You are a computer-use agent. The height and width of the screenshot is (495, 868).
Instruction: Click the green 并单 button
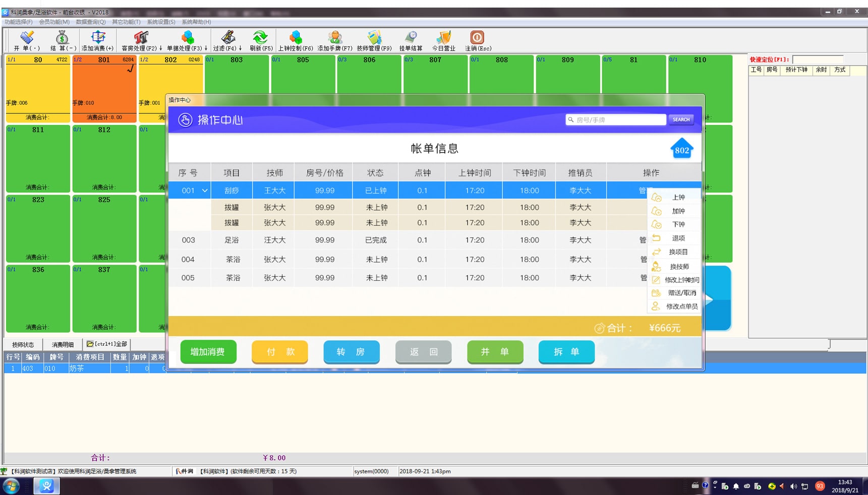point(495,352)
